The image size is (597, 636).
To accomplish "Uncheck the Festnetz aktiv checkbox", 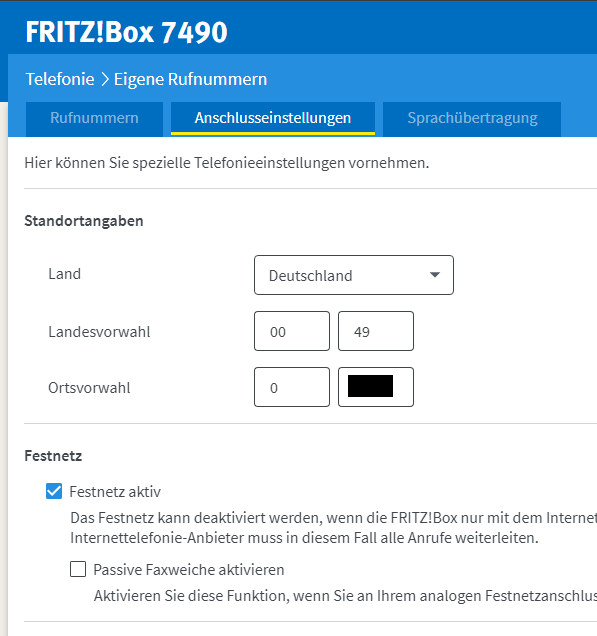I will tap(54, 491).
